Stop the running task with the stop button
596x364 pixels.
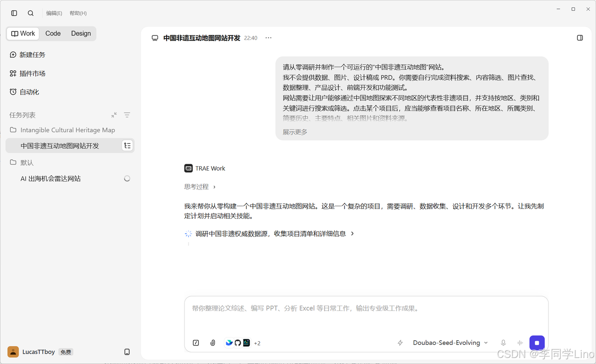click(537, 343)
